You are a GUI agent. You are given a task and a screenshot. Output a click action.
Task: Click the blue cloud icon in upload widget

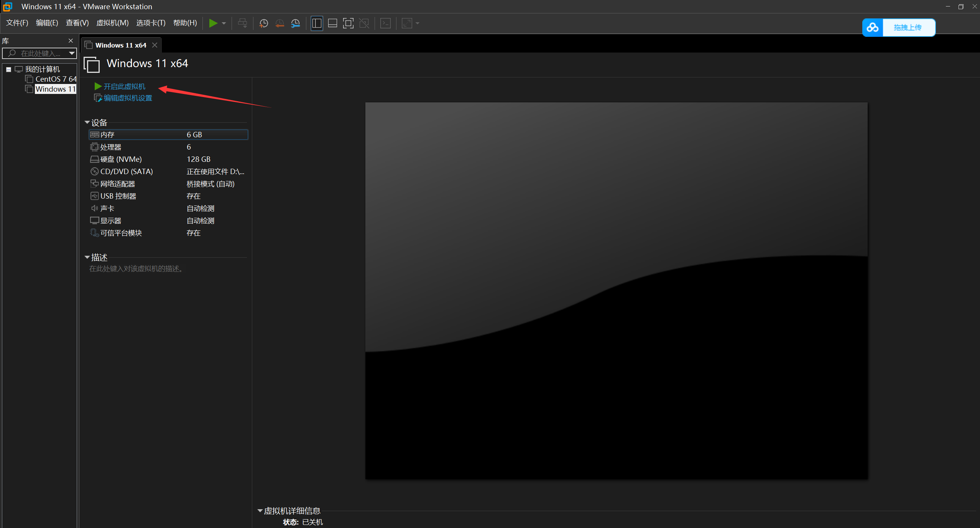pyautogui.click(x=873, y=28)
